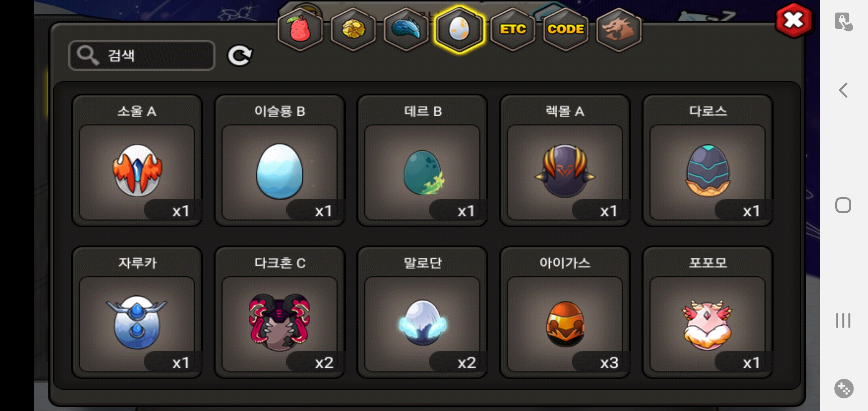Select the 소울 A egg
Screen dimensions: 868x411
coord(137,161)
